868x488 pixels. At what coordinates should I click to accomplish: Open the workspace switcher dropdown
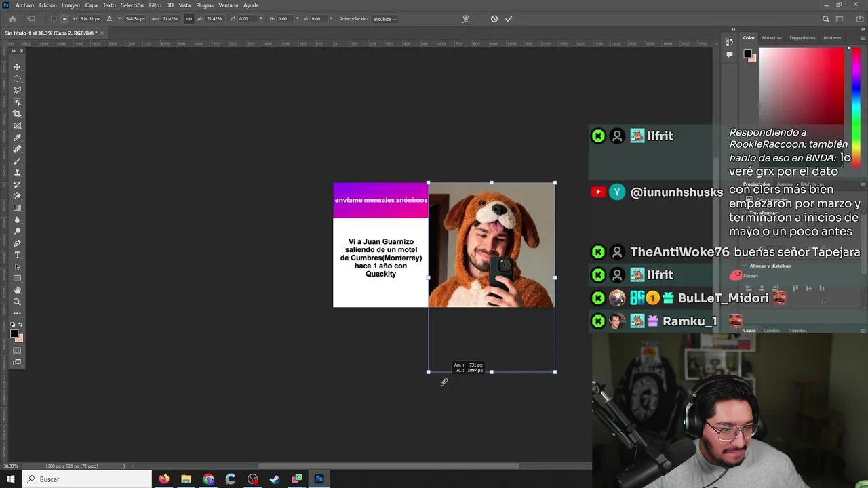(x=841, y=19)
